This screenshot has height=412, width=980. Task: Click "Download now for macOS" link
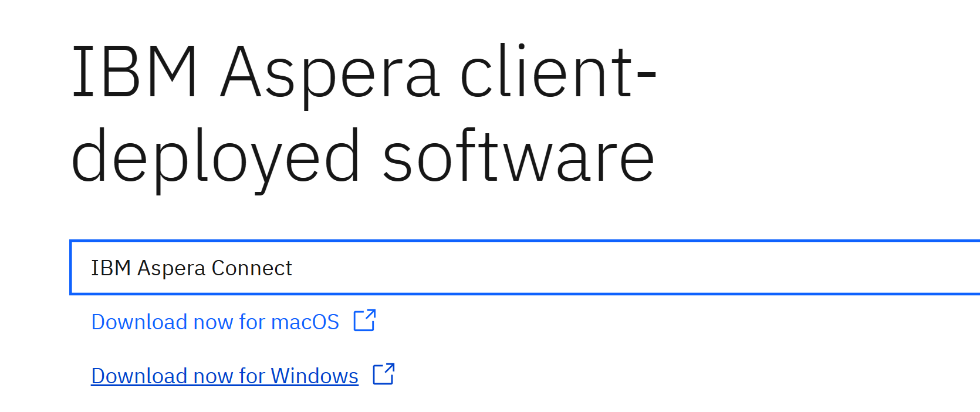click(x=215, y=322)
